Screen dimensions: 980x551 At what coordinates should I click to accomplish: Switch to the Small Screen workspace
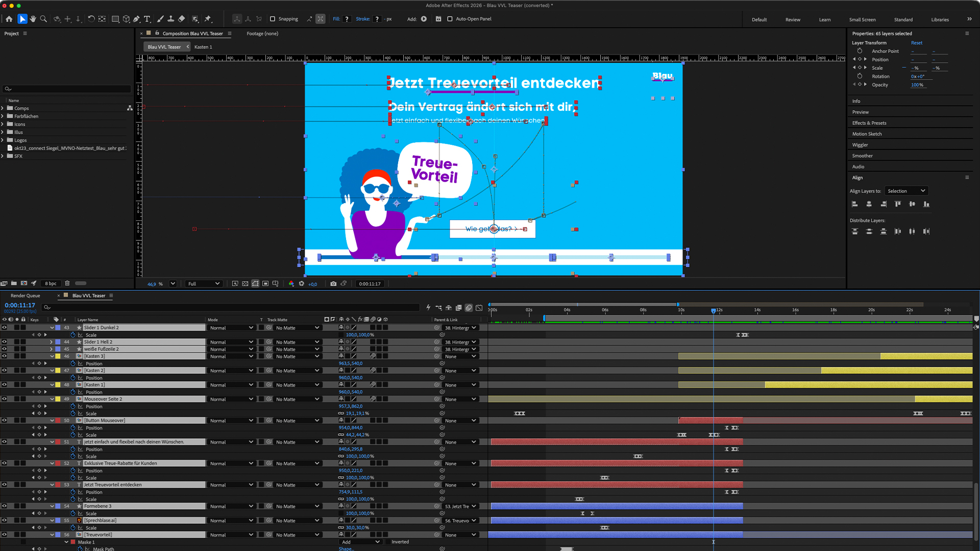[862, 19]
